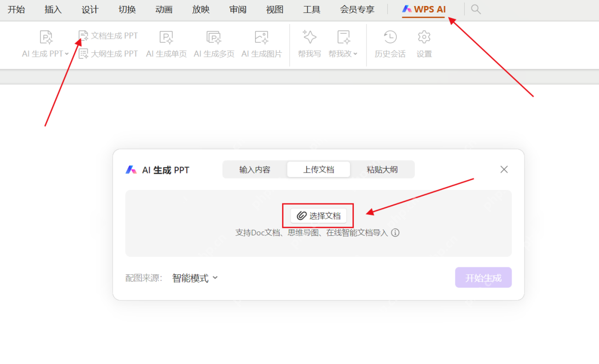The width and height of the screenshot is (599, 364).
Task: Click 文档生成 PPT in the ribbon
Action: coord(108,36)
